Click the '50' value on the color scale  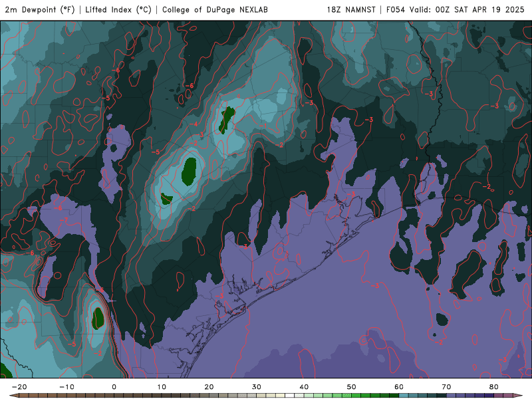352,387
